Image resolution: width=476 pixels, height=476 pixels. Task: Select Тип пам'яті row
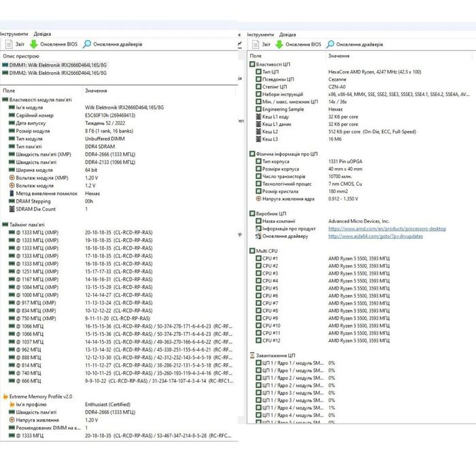(x=118, y=146)
